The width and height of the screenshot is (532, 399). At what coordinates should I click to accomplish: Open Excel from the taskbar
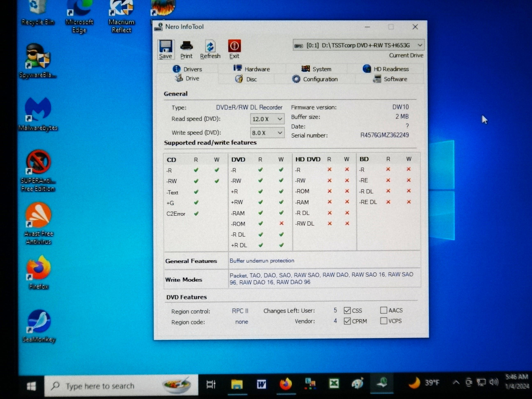[334, 383]
